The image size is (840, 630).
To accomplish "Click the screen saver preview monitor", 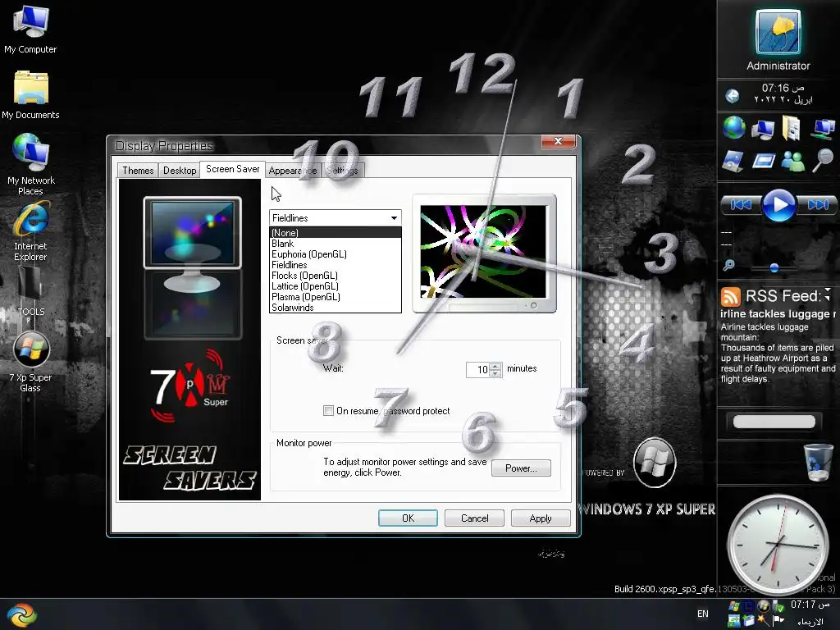I will point(484,253).
